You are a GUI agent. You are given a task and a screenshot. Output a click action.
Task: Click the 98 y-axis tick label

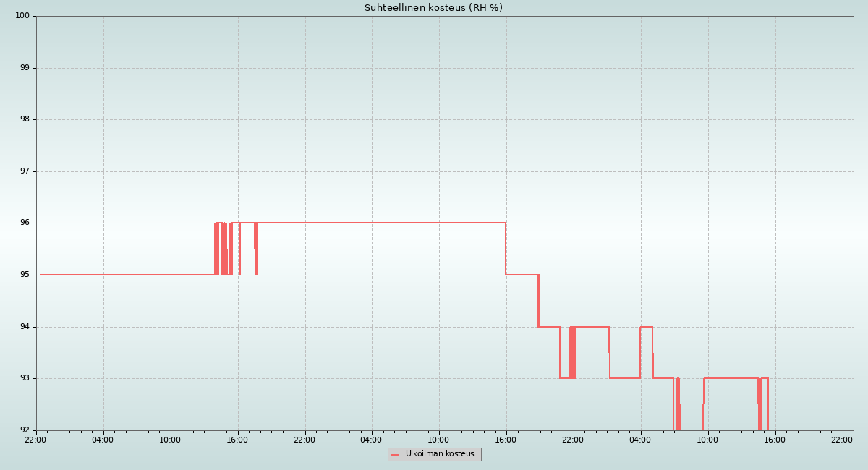[x=25, y=119]
